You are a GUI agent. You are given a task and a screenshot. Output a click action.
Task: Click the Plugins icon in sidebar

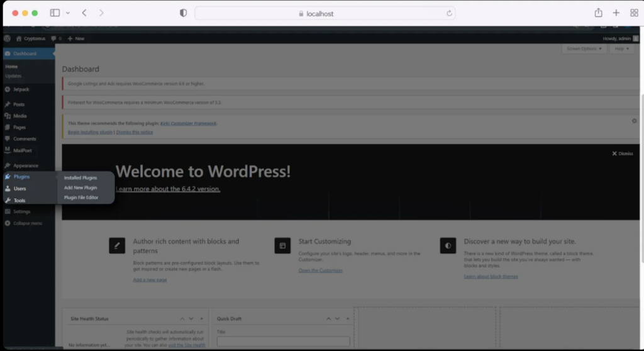pos(8,177)
